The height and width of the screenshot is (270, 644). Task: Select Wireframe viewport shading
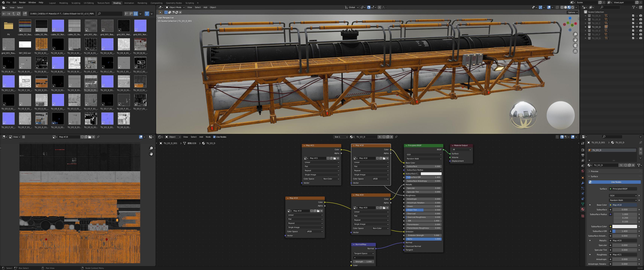pyautogui.click(x=562, y=7)
